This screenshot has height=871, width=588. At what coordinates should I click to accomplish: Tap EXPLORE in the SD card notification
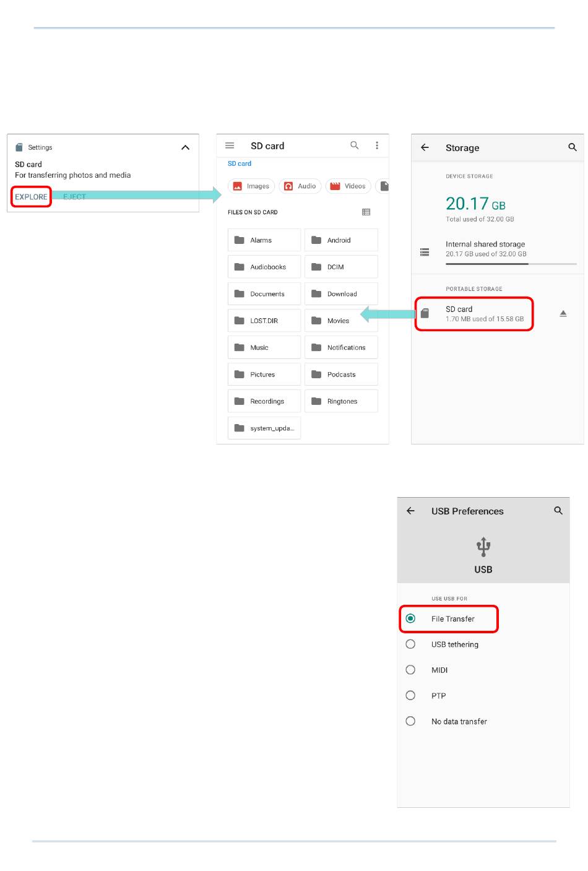[x=31, y=197]
